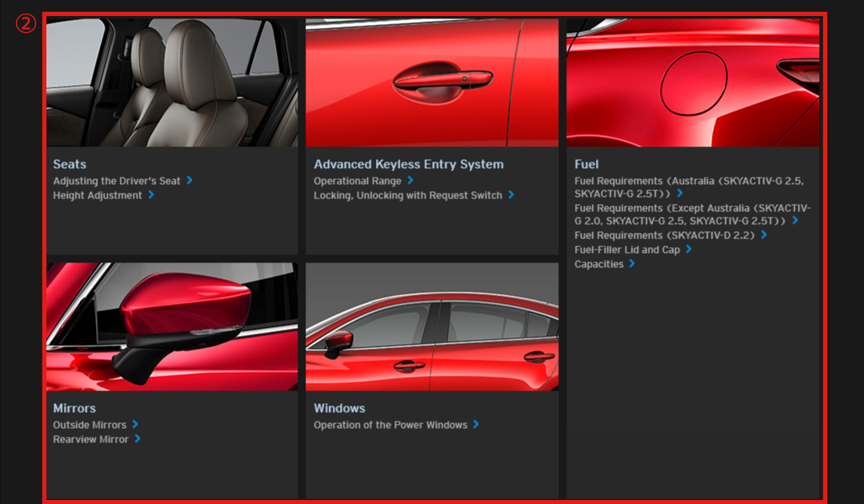Click the chevron beside Height Adjustment
The width and height of the screenshot is (864, 504).
pos(150,194)
